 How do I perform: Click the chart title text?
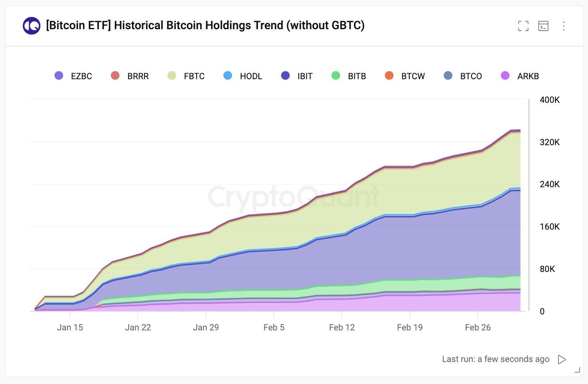(x=205, y=26)
